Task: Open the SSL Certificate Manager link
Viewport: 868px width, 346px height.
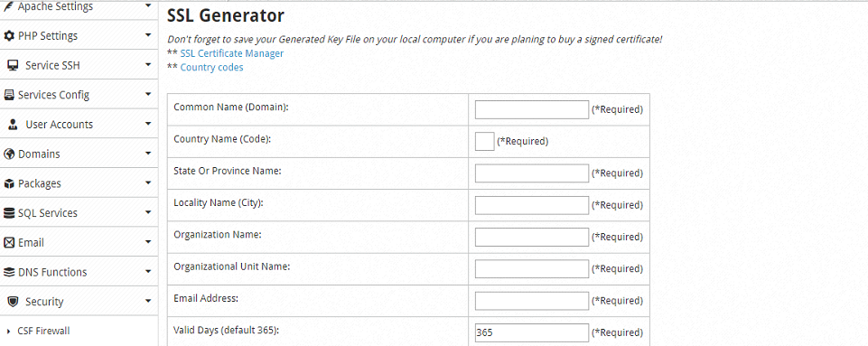Action: pyautogui.click(x=232, y=53)
